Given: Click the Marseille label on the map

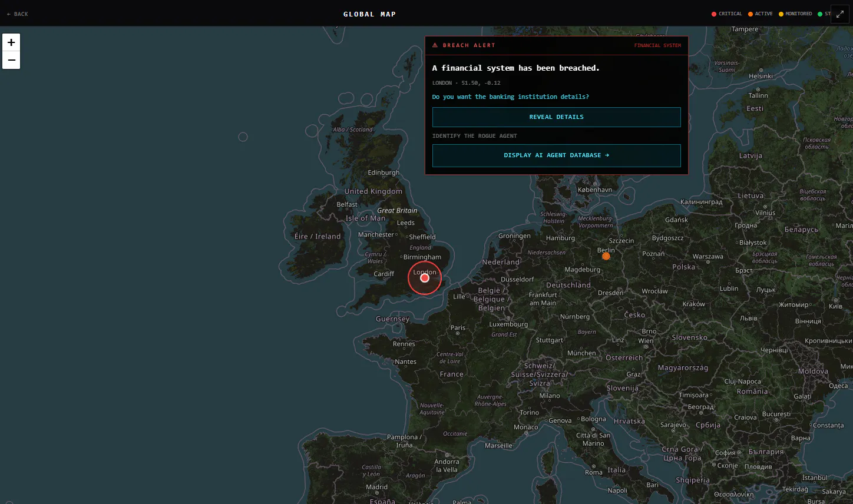Looking at the screenshot, I should coord(498,446).
